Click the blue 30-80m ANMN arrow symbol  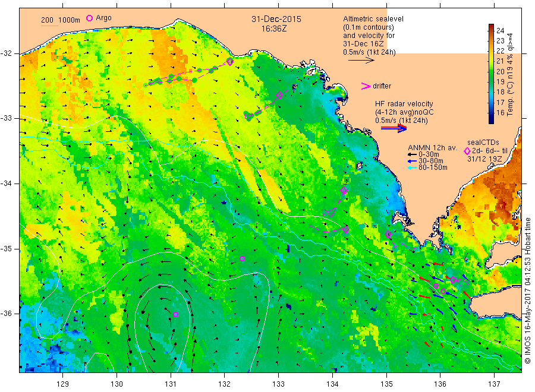point(412,161)
